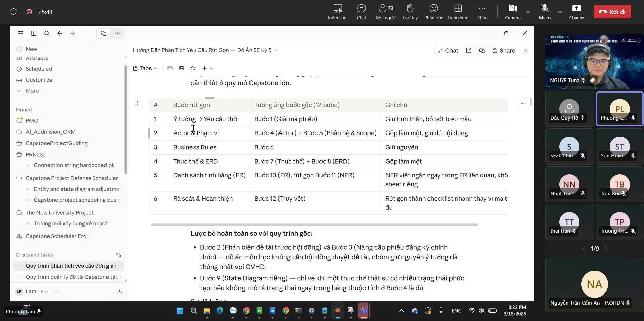Click the checklist icon in document toolbar

click(x=193, y=68)
